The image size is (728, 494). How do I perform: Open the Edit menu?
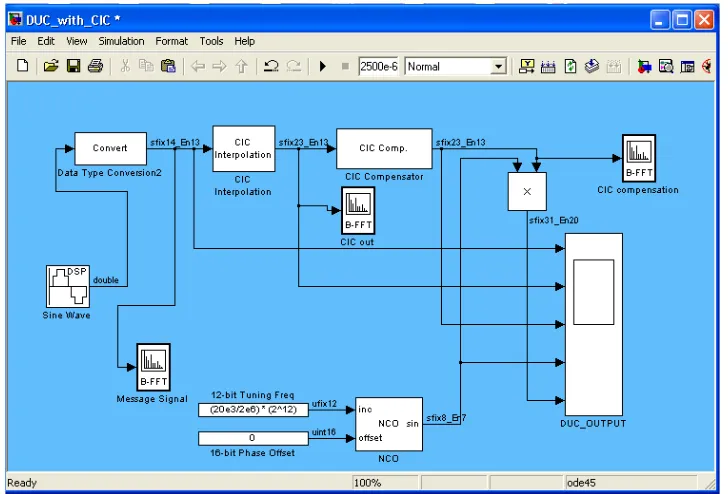click(x=46, y=41)
